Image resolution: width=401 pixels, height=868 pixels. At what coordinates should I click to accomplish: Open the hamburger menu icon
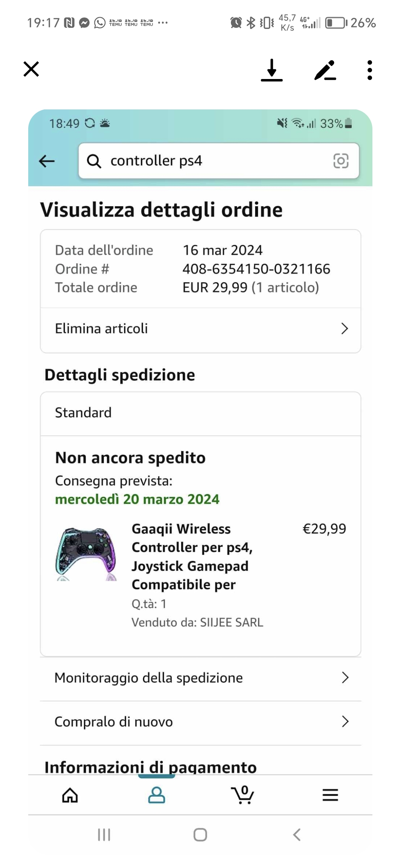tap(330, 795)
